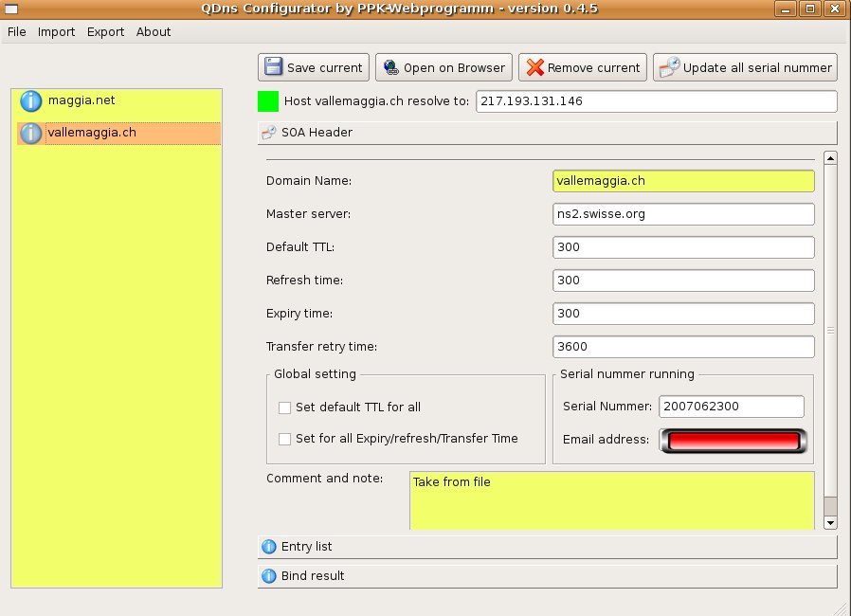This screenshot has height=616, width=851.
Task: Open the Export menu
Action: [106, 32]
